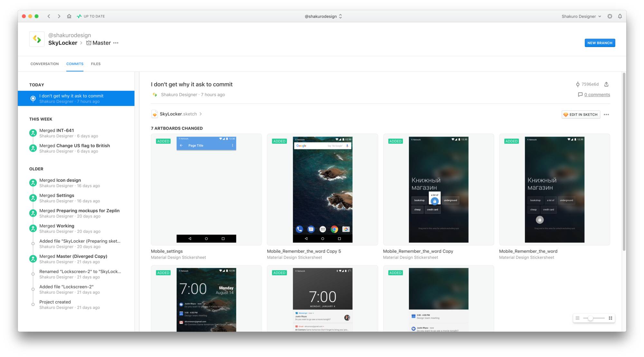Click the UP TO DATE sync status icon
The image size is (644, 357).
pos(79,16)
